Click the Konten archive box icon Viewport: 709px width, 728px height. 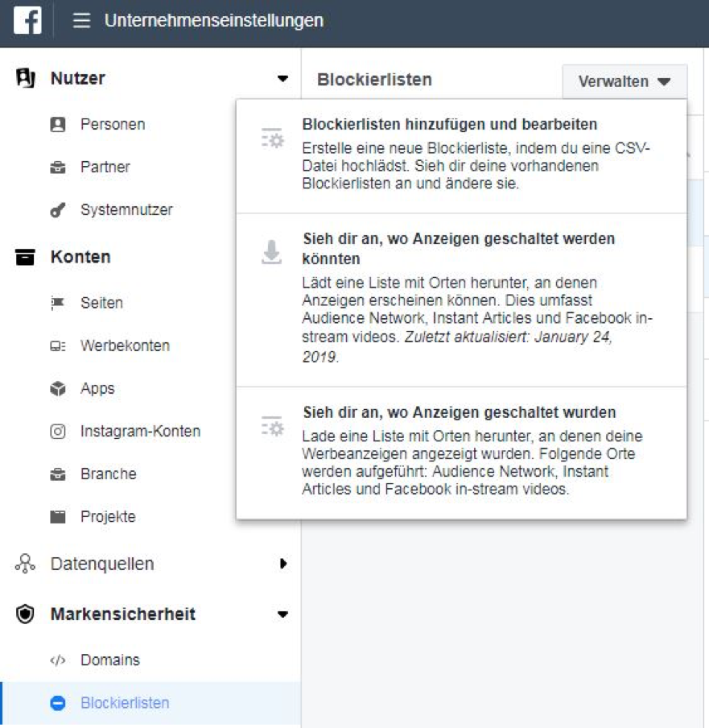(25, 257)
